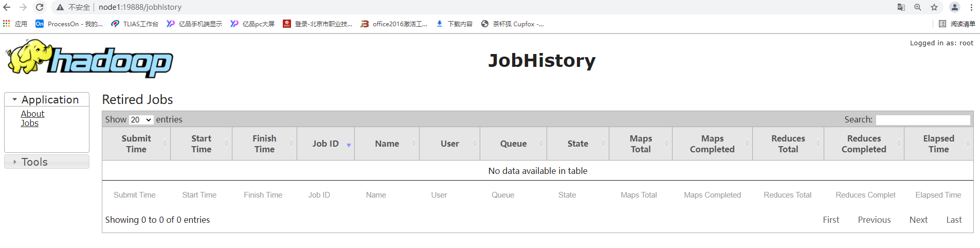Open the Show entries dropdown
Screen dimensions: 980x248
[141, 119]
